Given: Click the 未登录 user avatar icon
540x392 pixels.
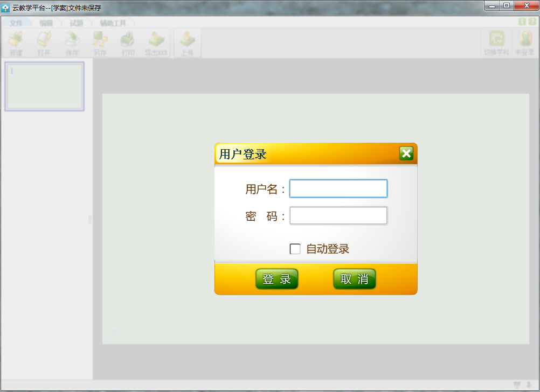Looking at the screenshot, I should pyautogui.click(x=524, y=43).
